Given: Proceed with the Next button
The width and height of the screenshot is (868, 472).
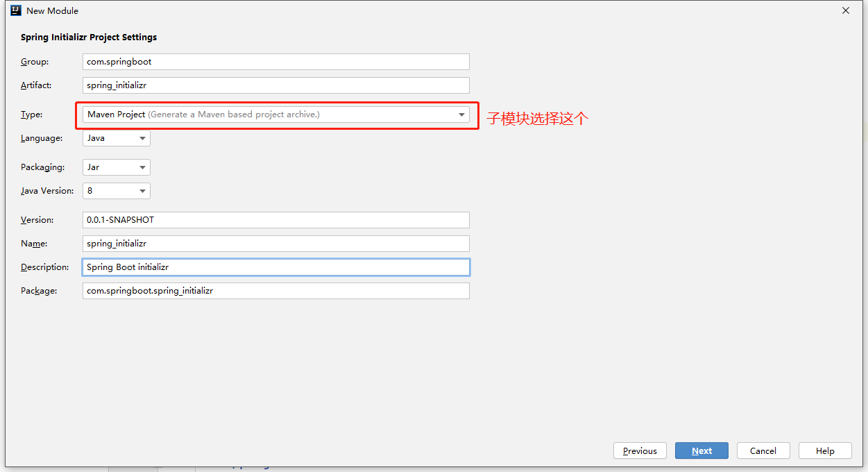Looking at the screenshot, I should tap(701, 450).
